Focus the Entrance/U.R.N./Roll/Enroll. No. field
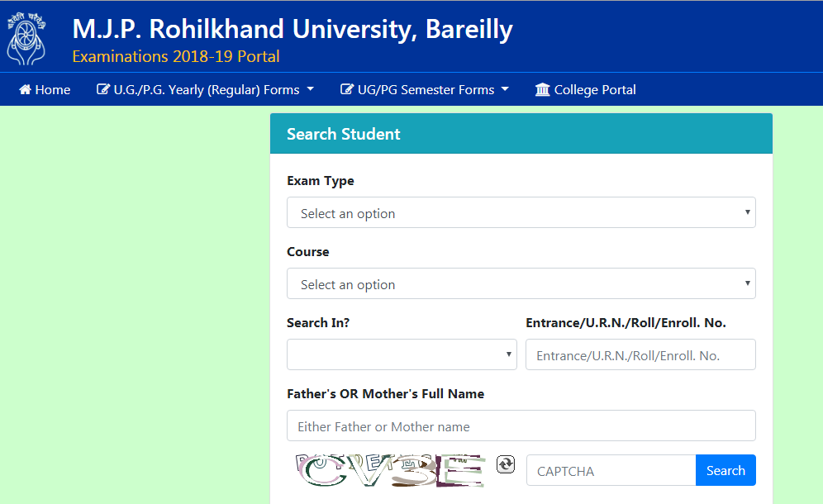Image resolution: width=823 pixels, height=504 pixels. click(640, 354)
